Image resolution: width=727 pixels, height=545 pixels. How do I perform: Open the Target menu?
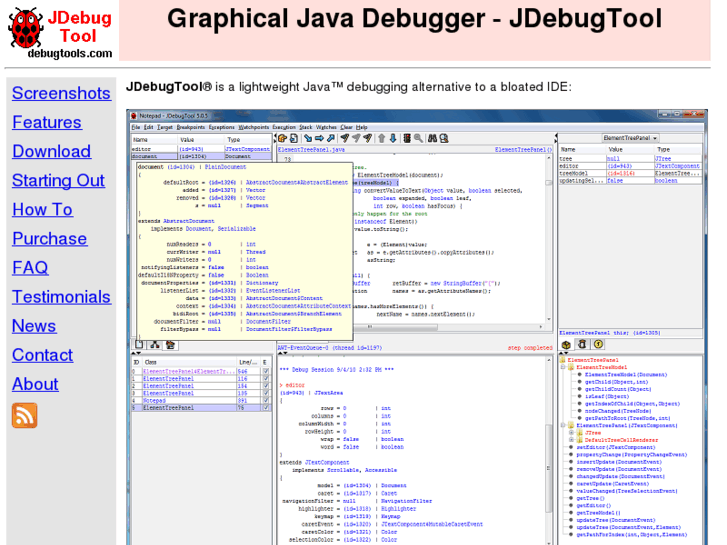165,127
